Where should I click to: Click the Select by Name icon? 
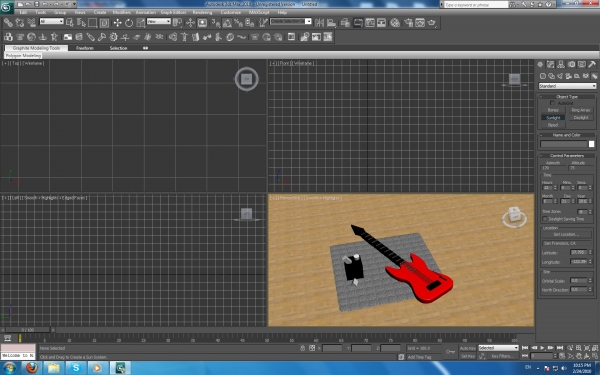[x=81, y=23]
